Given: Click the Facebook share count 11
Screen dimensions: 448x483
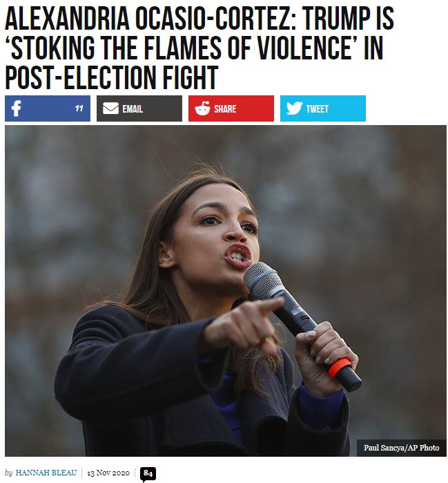Looking at the screenshot, I should tap(79, 108).
